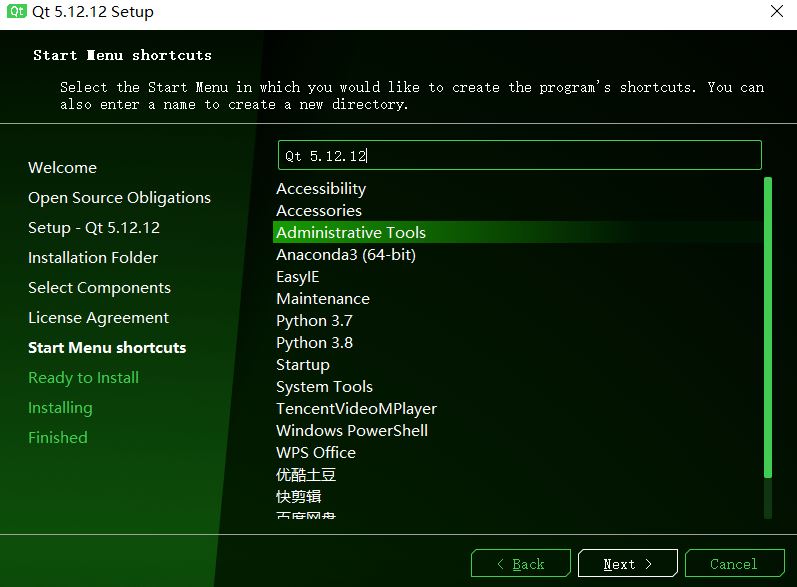Select Anaconda3 (64-bit) folder
This screenshot has height=587, width=797.
click(518, 254)
